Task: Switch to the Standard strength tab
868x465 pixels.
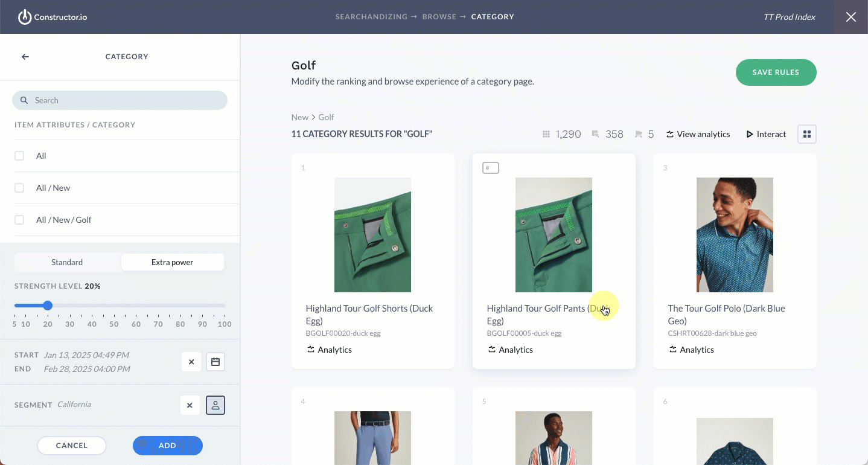Action: pyautogui.click(x=67, y=262)
